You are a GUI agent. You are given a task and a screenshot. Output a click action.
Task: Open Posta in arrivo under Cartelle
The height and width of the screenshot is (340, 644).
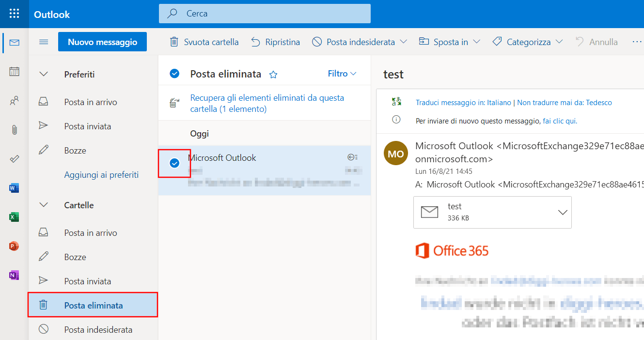[93, 233]
